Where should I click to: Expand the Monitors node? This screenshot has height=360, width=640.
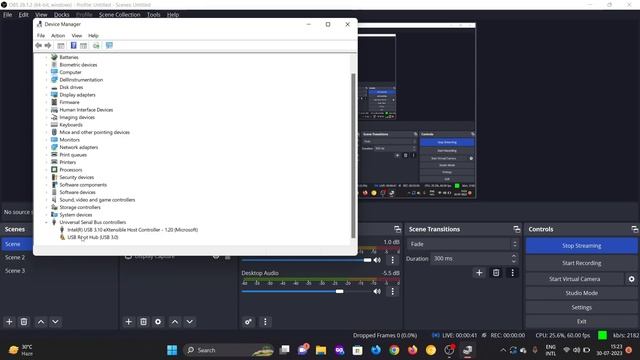tap(46, 140)
